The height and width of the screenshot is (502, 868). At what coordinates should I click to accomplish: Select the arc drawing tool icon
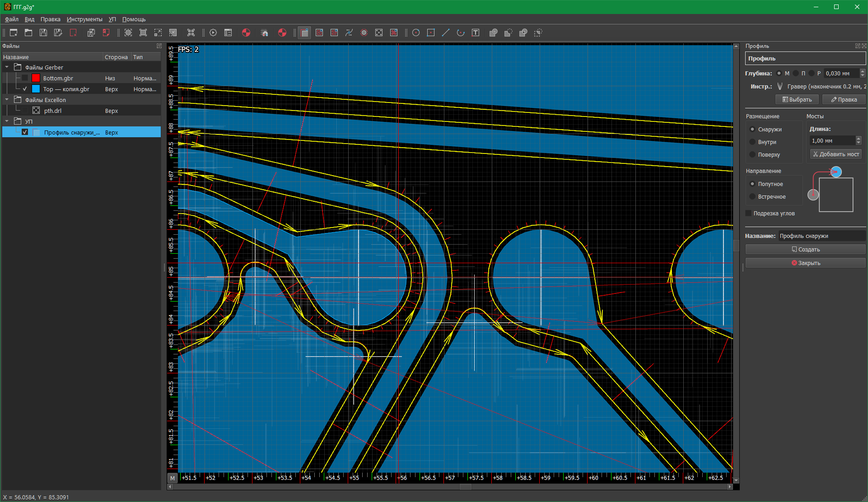[461, 33]
